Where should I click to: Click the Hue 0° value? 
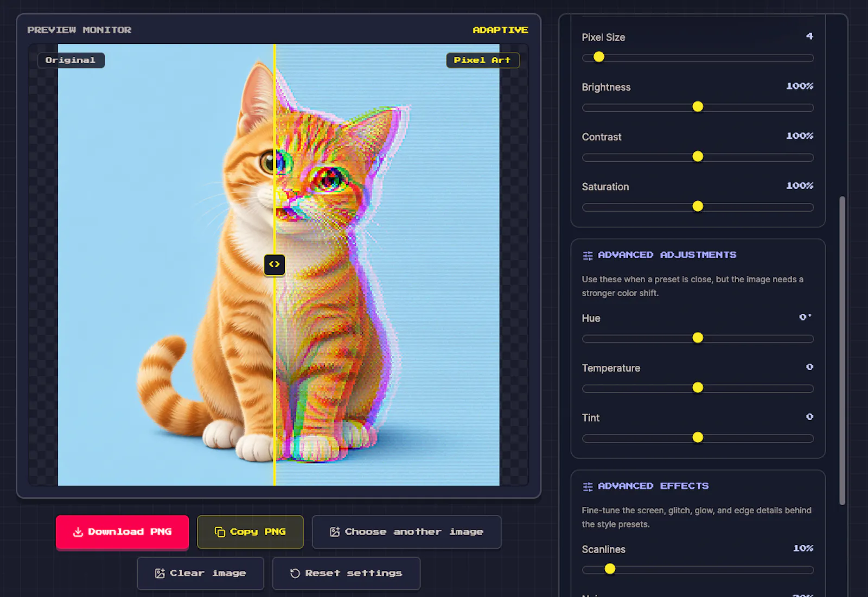click(806, 317)
